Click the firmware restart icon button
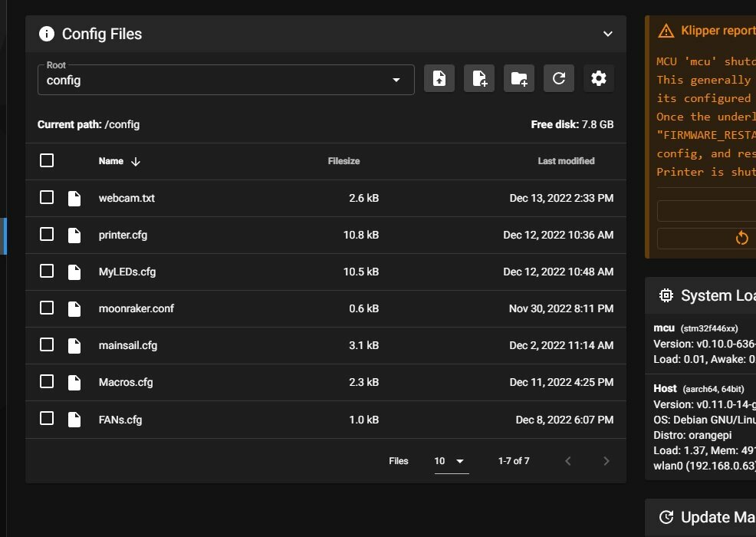Screen dimensions: 756x537 click(x=741, y=238)
